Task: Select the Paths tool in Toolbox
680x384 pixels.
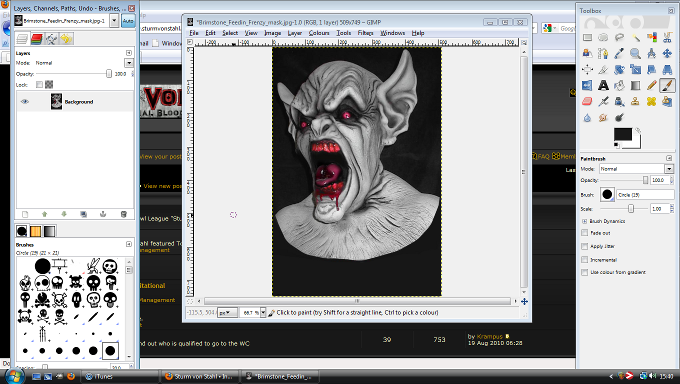Action: 603,54
